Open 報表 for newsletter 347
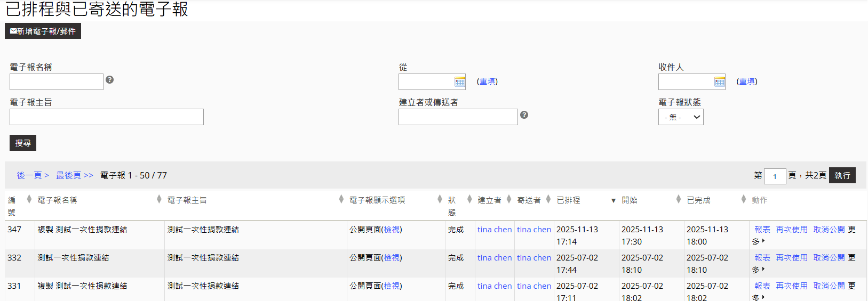 click(x=762, y=230)
